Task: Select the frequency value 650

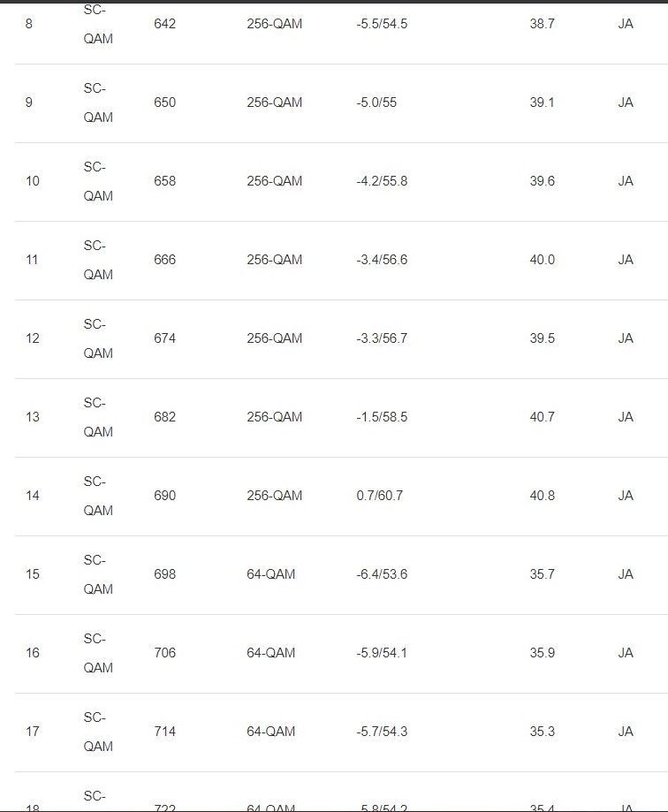Action: click(164, 102)
